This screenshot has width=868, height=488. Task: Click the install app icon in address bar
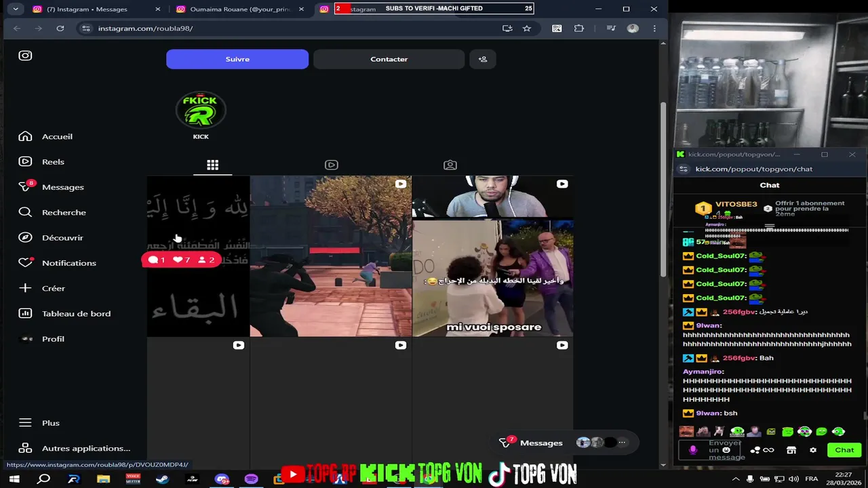pos(507,28)
